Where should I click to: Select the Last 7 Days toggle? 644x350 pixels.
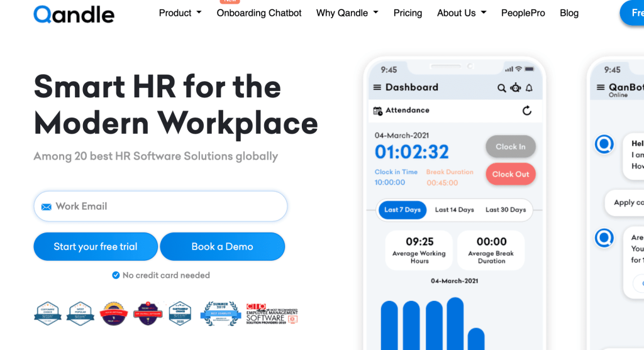pyautogui.click(x=402, y=210)
